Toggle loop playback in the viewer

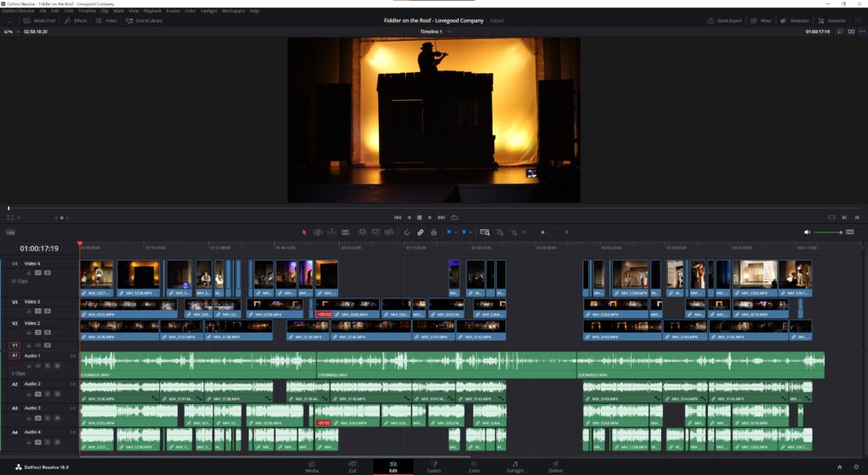[x=454, y=217]
